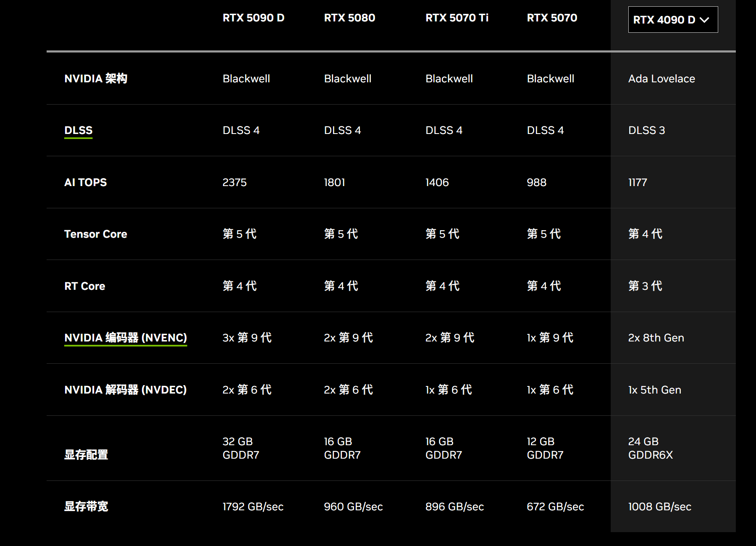Click the RTX 5070 Tensor Core 第 5 代 cell
Viewport: 756px width, 546px height.
coord(544,234)
